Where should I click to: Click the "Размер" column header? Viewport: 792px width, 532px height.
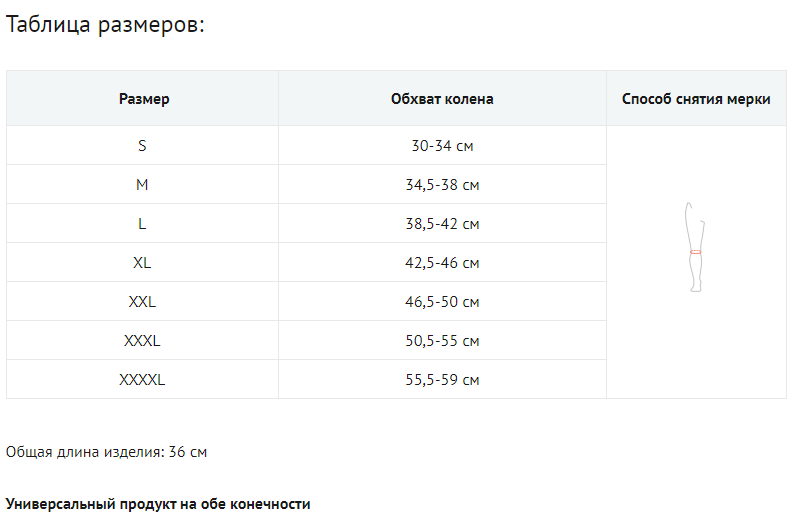143,99
